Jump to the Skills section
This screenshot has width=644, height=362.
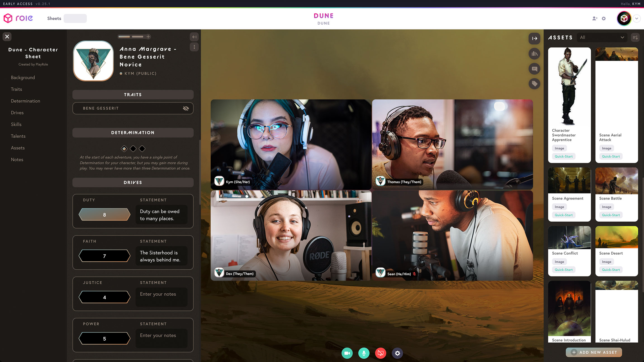pyautogui.click(x=16, y=124)
